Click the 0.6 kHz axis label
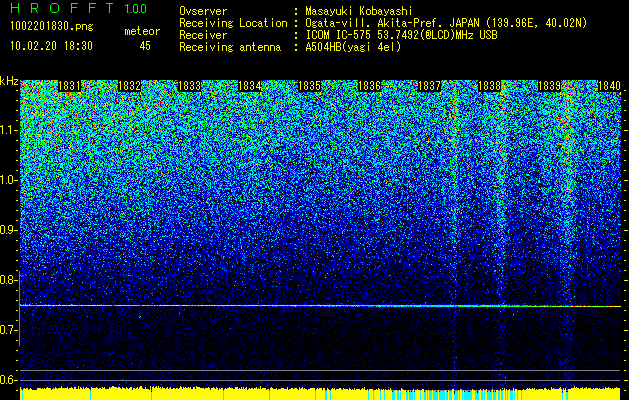Screen dimensions: 629x400 pos(9,380)
